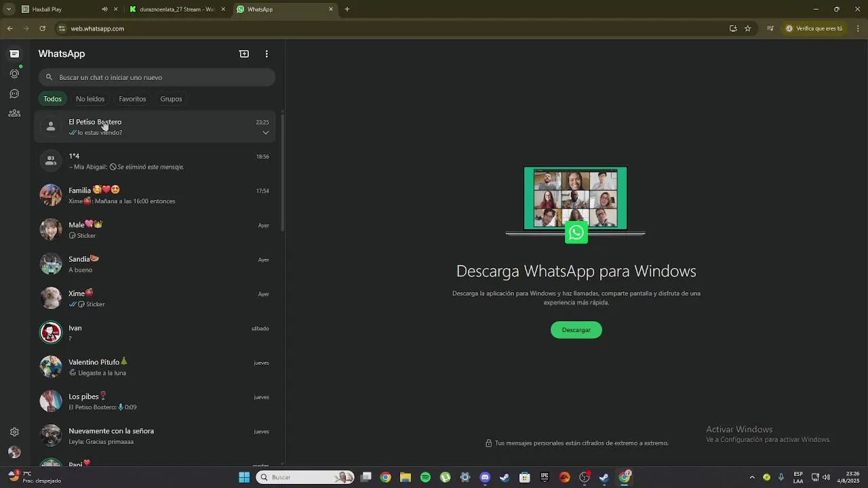Open Spotify from taskbar
868x488 pixels.
click(x=425, y=477)
